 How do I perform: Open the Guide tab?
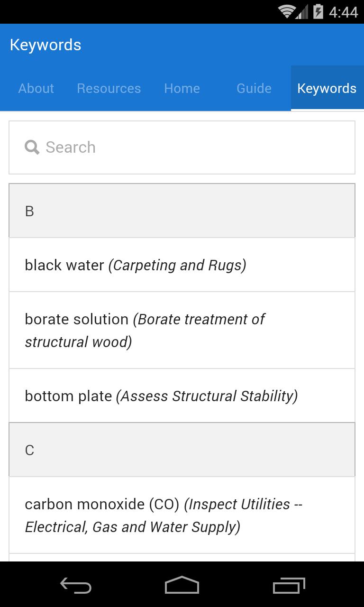click(254, 89)
